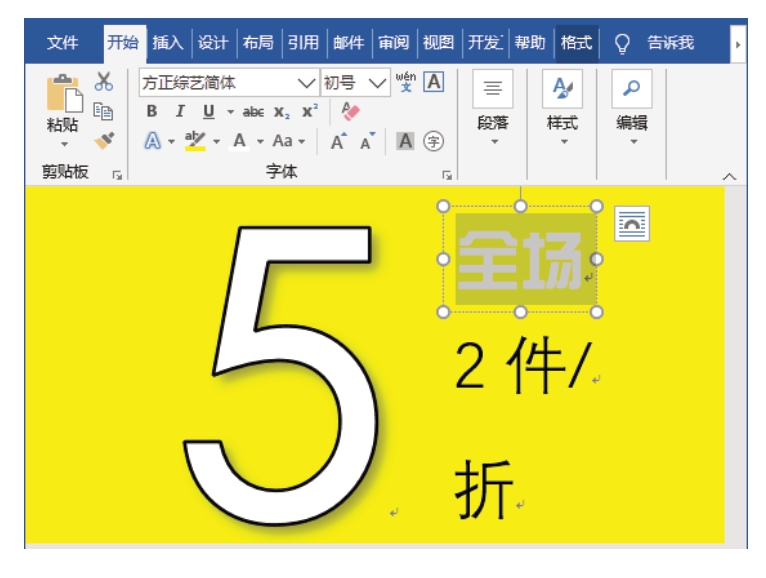Click the Paste clipboard icon
Viewport: 766px width, 578px height.
(64, 94)
